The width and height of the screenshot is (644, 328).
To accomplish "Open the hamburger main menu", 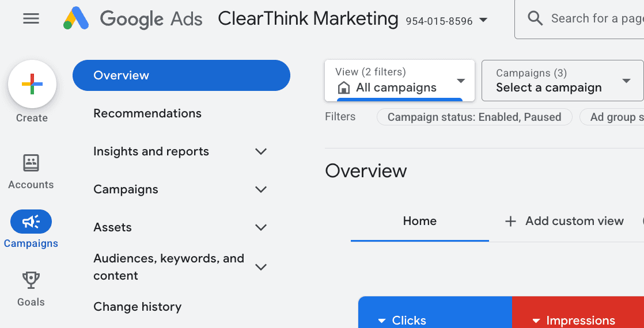I will point(31,18).
